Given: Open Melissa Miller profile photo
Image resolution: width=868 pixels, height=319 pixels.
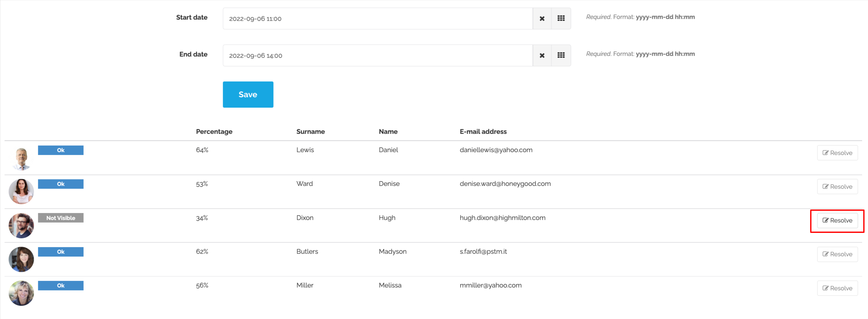Looking at the screenshot, I should [x=21, y=293].
